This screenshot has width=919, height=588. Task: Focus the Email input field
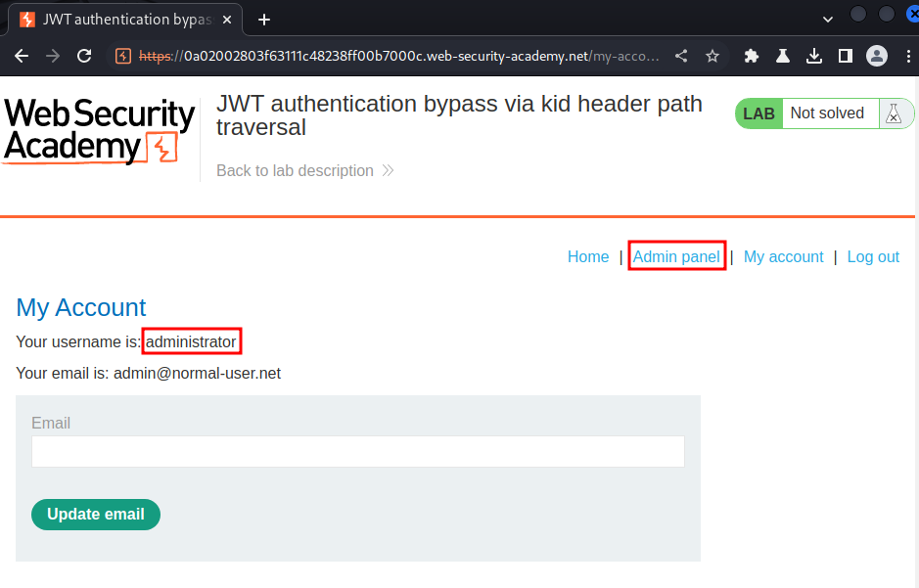(358, 452)
